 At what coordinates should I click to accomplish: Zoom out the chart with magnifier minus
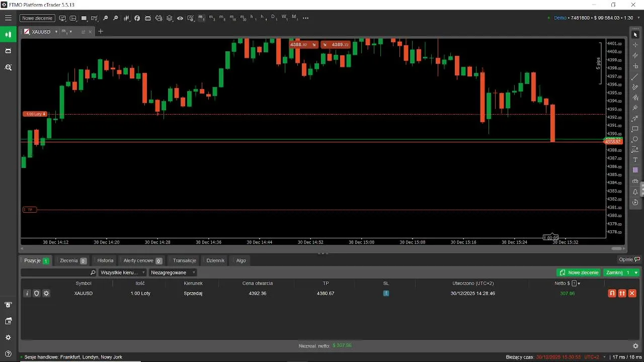coord(106,18)
